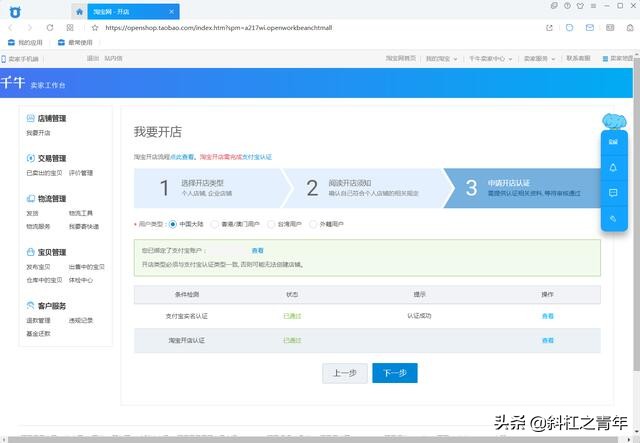This screenshot has width=640, height=443.
Task: Close the 淘宝网 - 开店 tab
Action: pyautogui.click(x=171, y=12)
